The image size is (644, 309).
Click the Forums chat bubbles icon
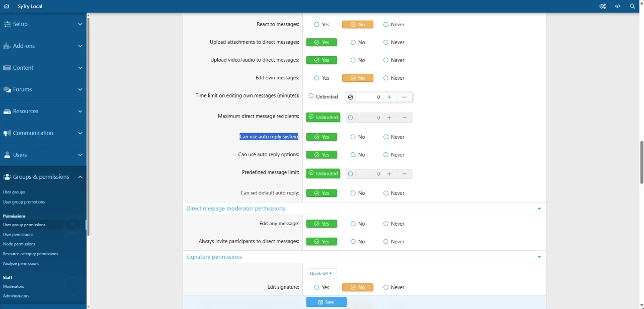coord(7,89)
